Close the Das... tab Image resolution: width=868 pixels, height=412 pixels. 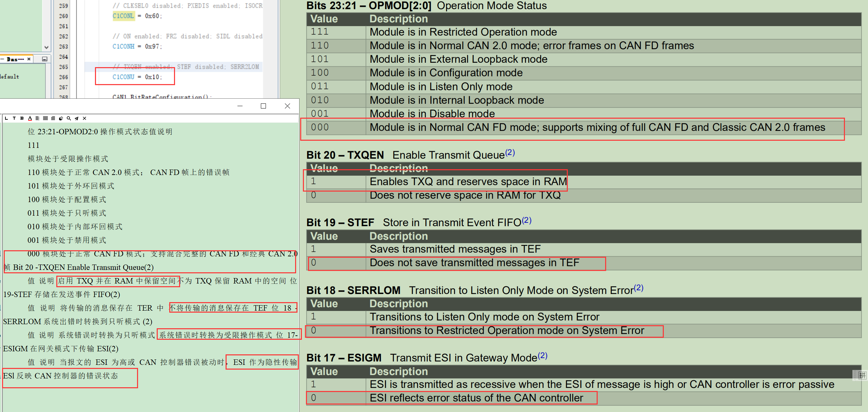(29, 59)
